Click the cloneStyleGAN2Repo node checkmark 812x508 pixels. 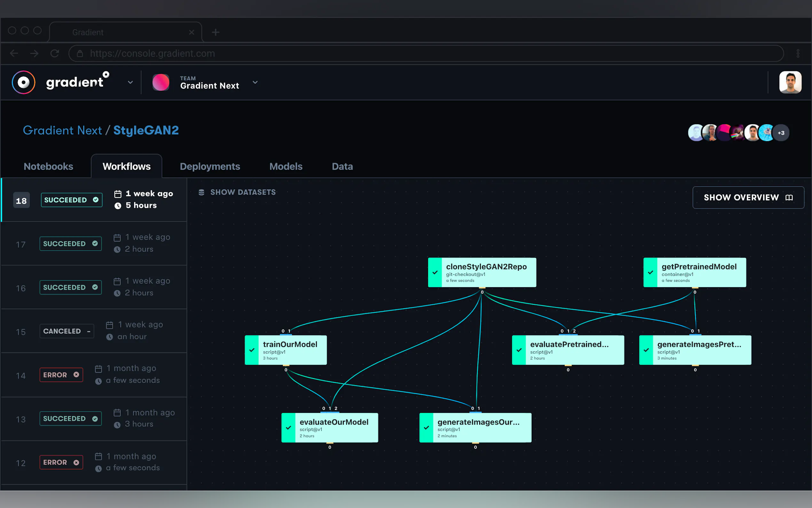coord(435,273)
